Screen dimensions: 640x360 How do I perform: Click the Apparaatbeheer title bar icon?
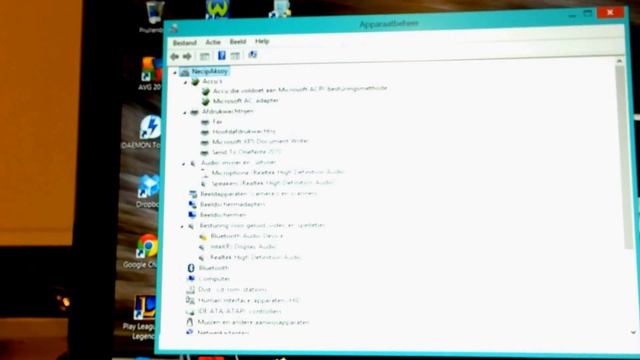point(174,28)
